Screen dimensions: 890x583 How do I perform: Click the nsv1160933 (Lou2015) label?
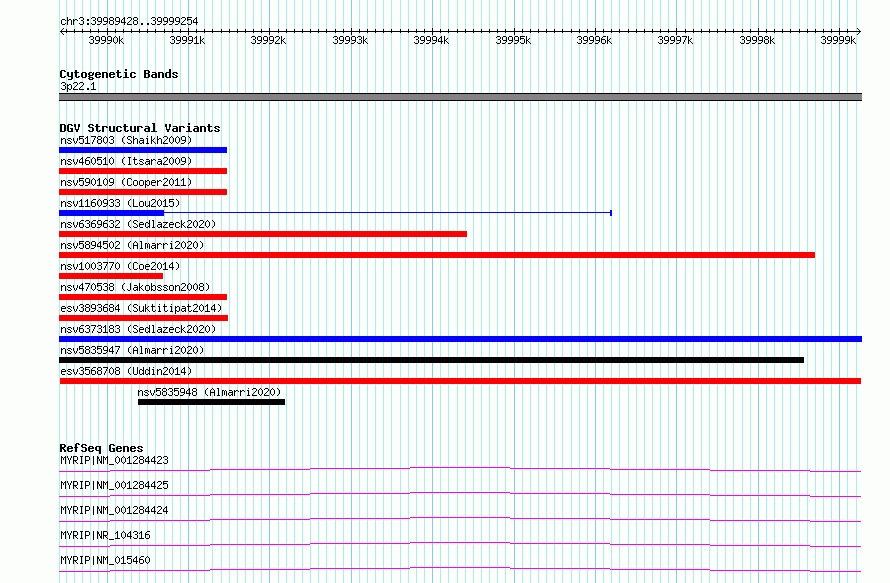coord(120,203)
